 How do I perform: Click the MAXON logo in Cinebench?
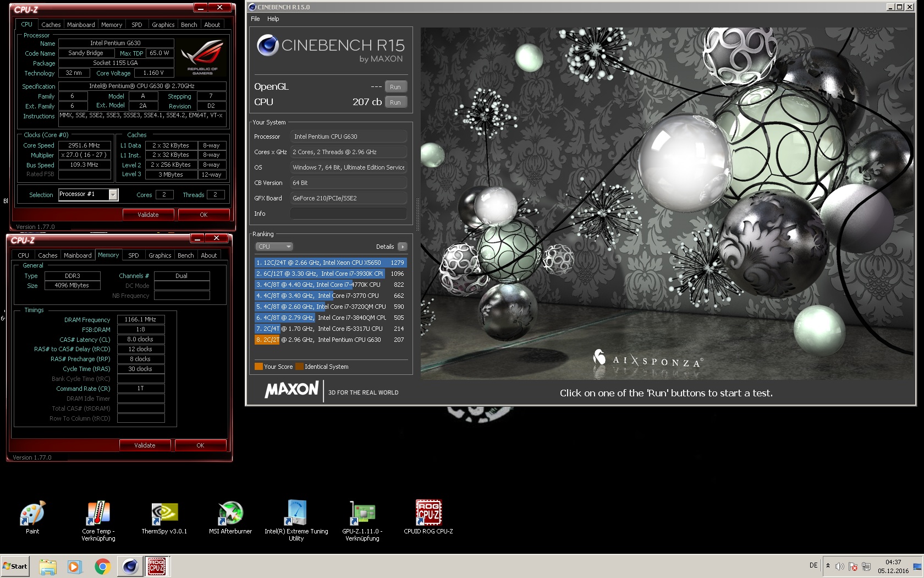(x=291, y=390)
